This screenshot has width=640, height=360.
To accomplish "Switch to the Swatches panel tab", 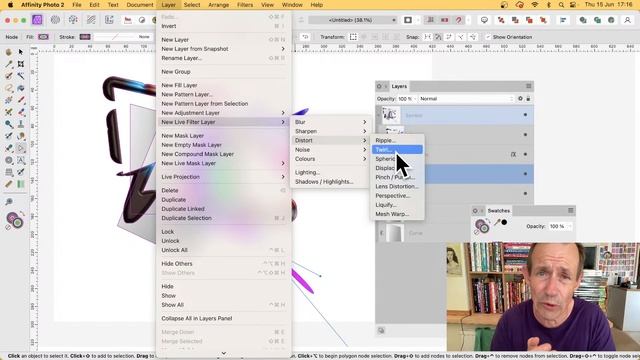I will tap(499, 211).
